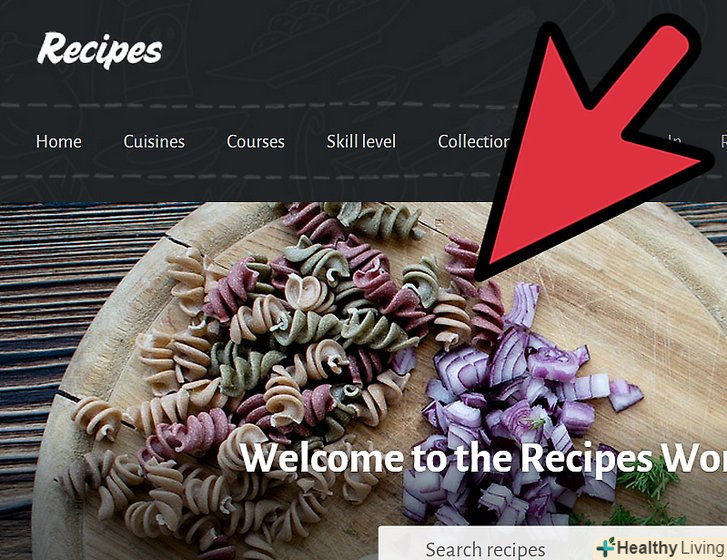Click the Healthy Living text label
The width and height of the screenshot is (727, 560).
670,548
